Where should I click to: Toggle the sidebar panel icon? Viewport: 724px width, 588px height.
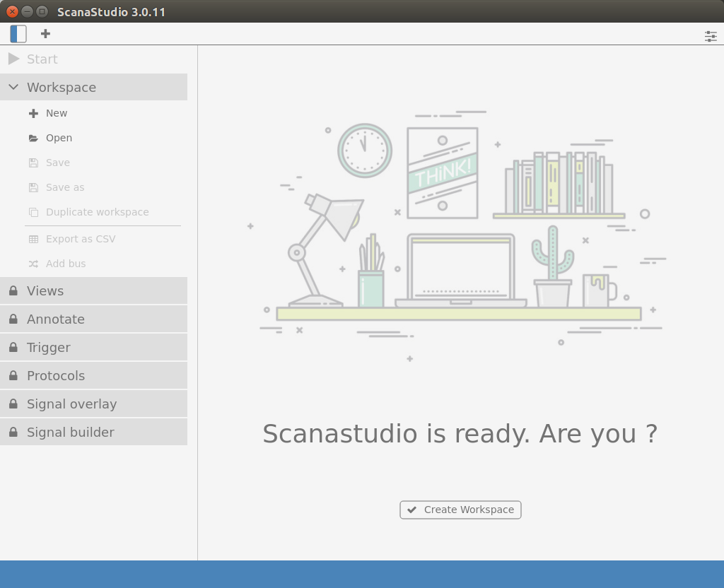pyautogui.click(x=18, y=34)
